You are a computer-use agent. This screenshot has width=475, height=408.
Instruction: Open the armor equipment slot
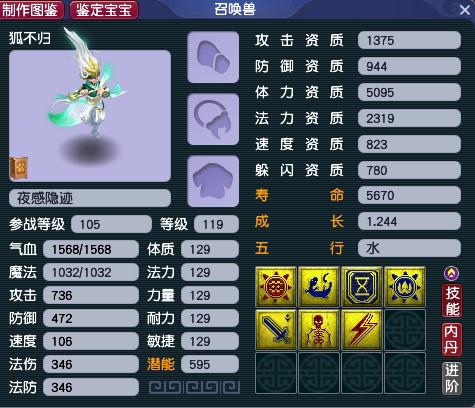coord(213,181)
